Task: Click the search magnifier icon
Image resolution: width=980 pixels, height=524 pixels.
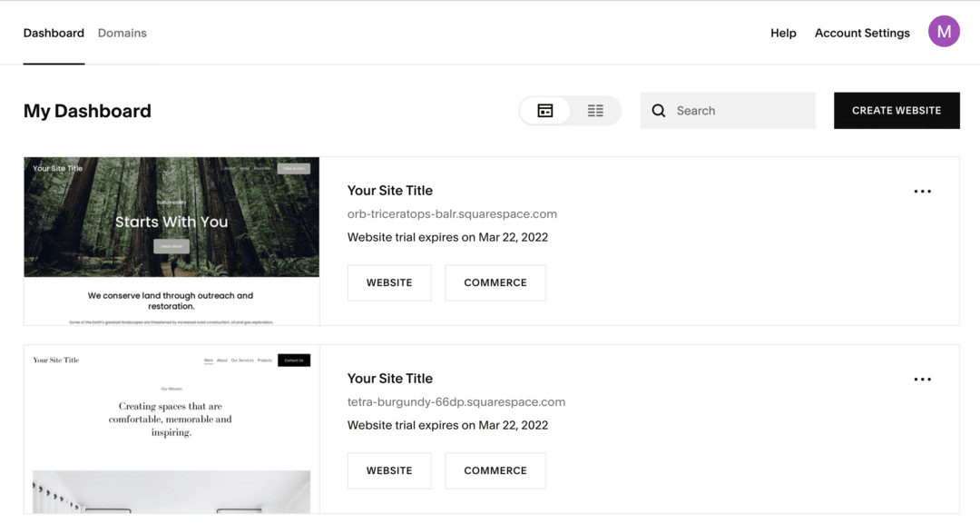Action: pos(659,110)
